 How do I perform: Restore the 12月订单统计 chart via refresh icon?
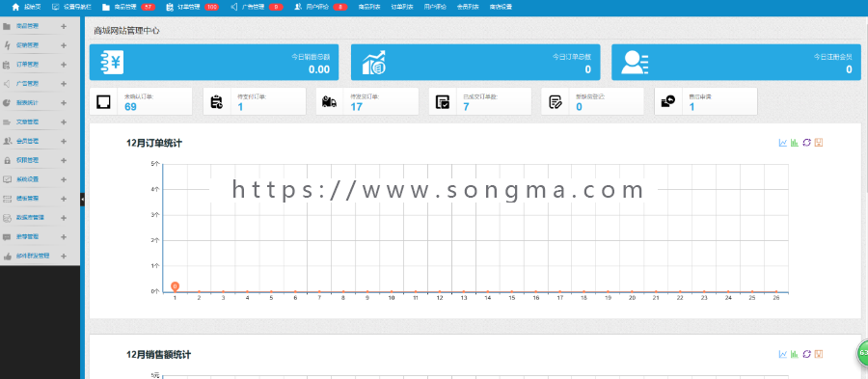pos(806,143)
